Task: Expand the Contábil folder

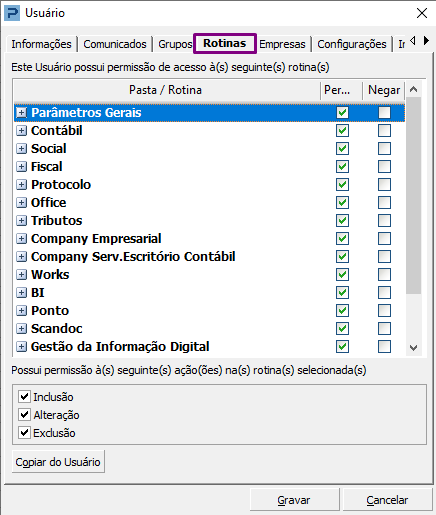Action: click(x=21, y=131)
